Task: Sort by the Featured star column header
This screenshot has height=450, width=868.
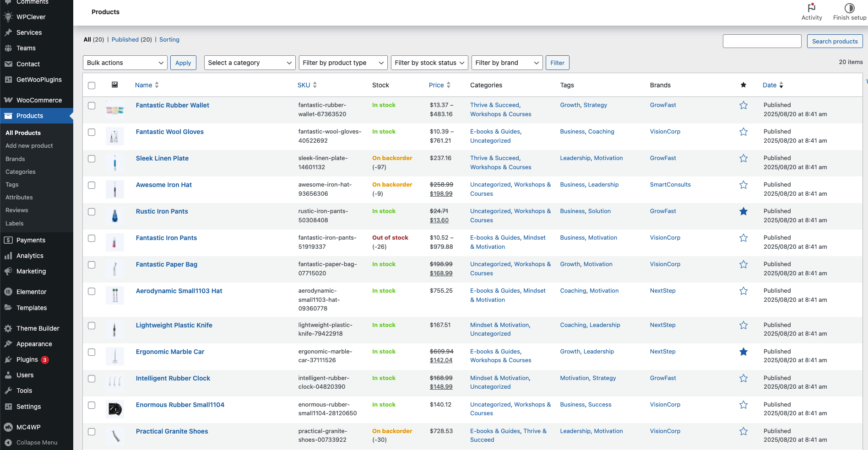Action: [743, 85]
